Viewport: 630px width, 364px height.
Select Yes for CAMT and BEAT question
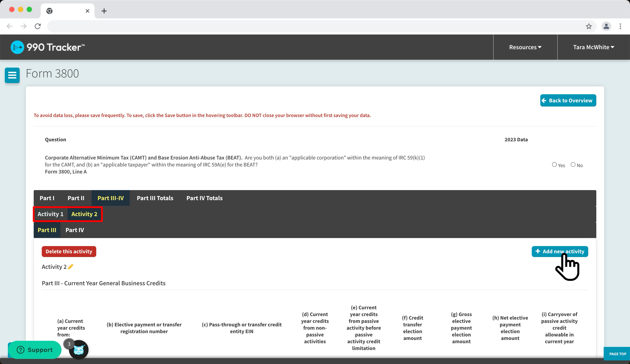554,164
